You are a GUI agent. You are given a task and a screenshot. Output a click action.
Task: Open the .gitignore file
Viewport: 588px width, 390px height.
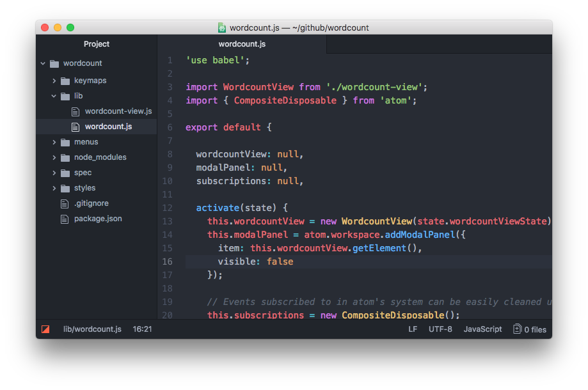tap(91, 203)
